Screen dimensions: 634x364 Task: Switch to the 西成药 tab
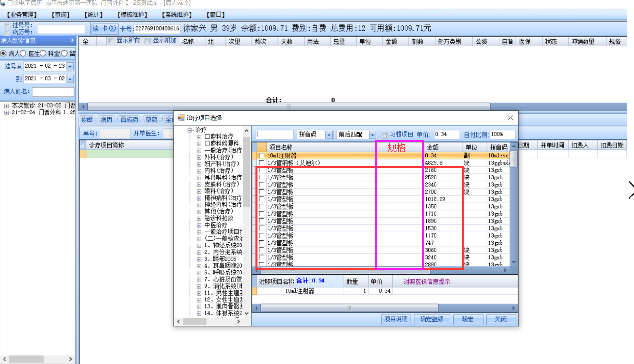[129, 119]
